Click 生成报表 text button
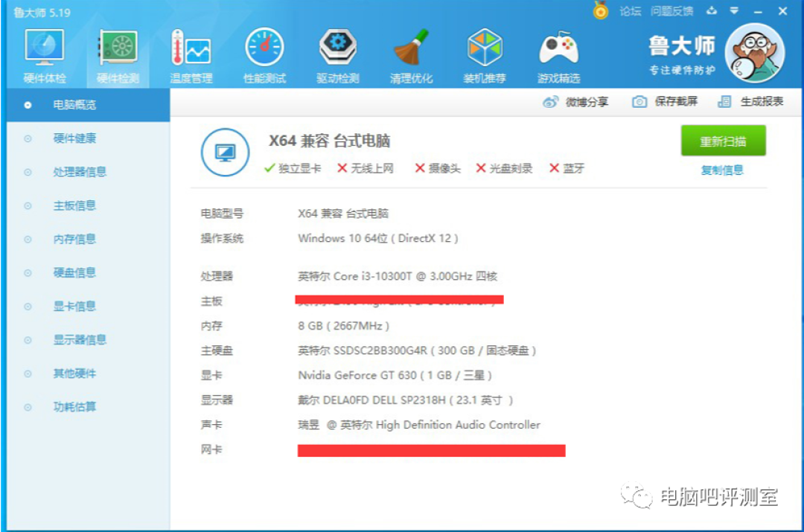The height and width of the screenshot is (532, 804). click(762, 101)
